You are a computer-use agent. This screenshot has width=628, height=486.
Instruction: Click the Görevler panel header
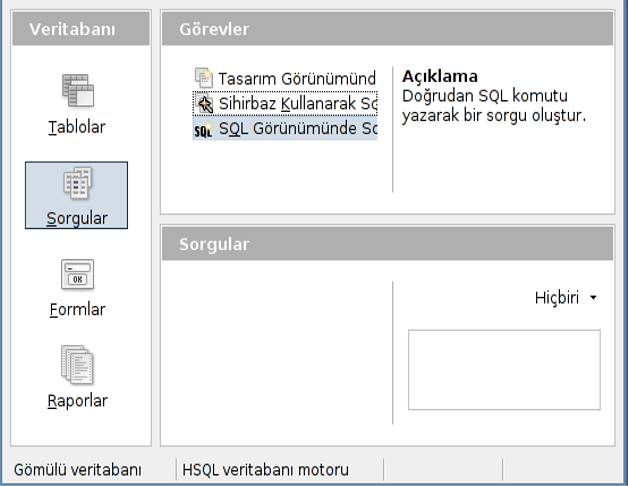[387, 29]
